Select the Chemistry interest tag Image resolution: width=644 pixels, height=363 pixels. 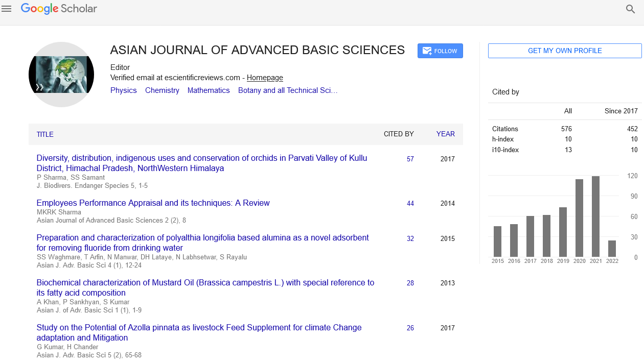pyautogui.click(x=162, y=90)
